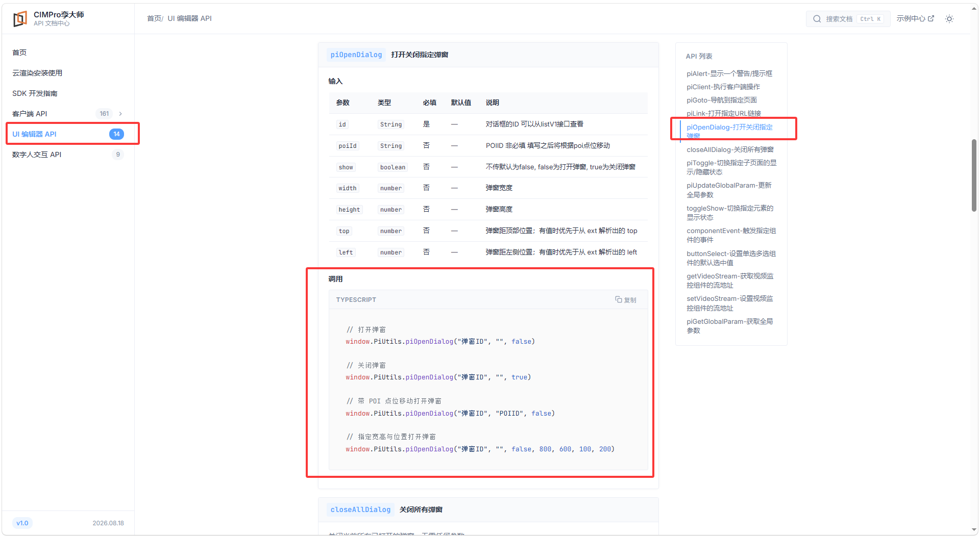Click the piOpenDialog heading tag
Screen dimensions: 980x537
[356, 55]
